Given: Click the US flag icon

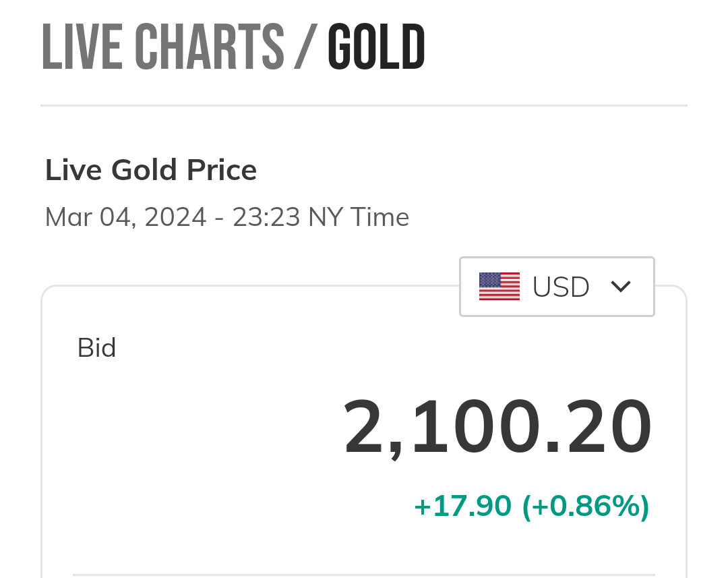Looking at the screenshot, I should point(499,287).
